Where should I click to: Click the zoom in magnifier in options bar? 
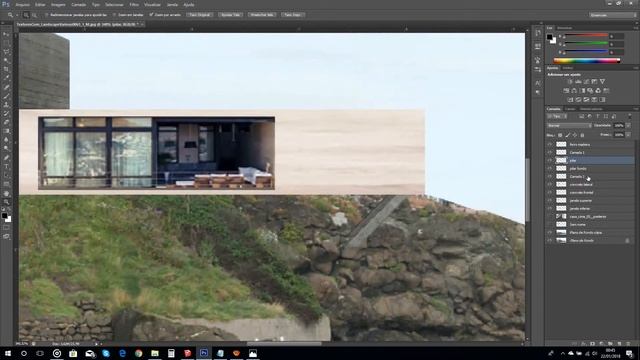(x=26, y=15)
